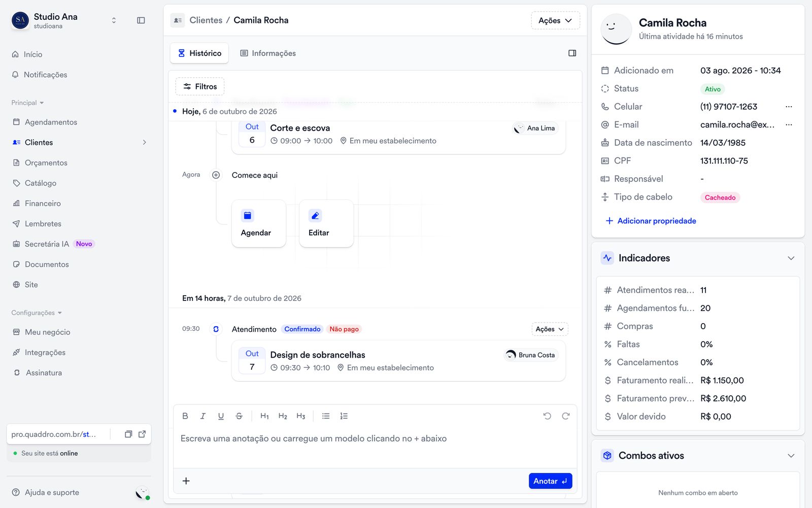Viewport: 812px width, 508px height.
Task: Collapse the Indicadores section
Action: click(x=791, y=258)
